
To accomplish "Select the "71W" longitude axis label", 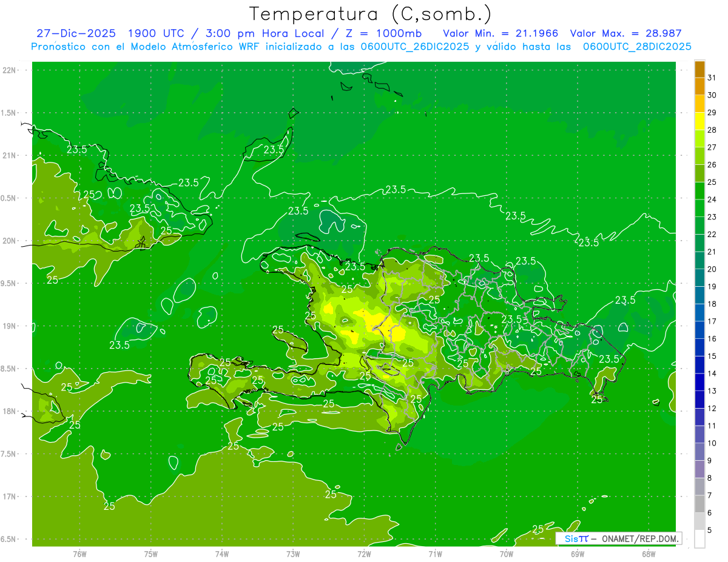I will click(435, 554).
